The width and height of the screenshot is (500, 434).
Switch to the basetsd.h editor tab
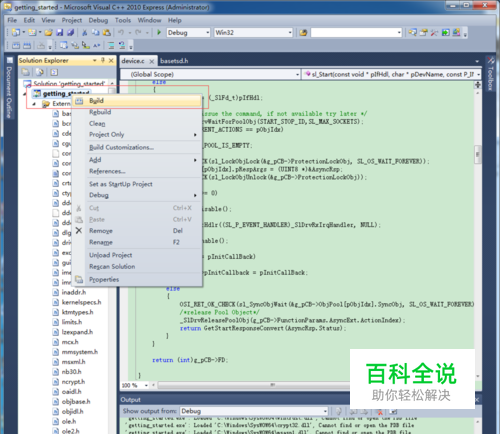tap(174, 61)
